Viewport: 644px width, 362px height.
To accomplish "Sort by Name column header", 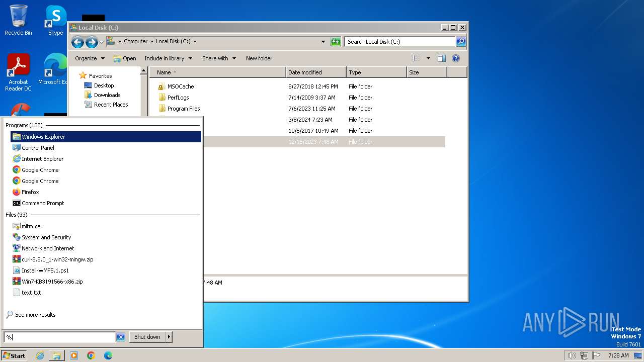I will pos(217,72).
